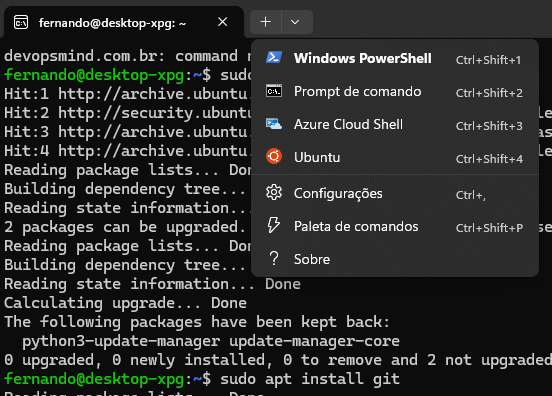
Task: Click the 'devopsmind.com.br: command' line
Action: (x=127, y=56)
